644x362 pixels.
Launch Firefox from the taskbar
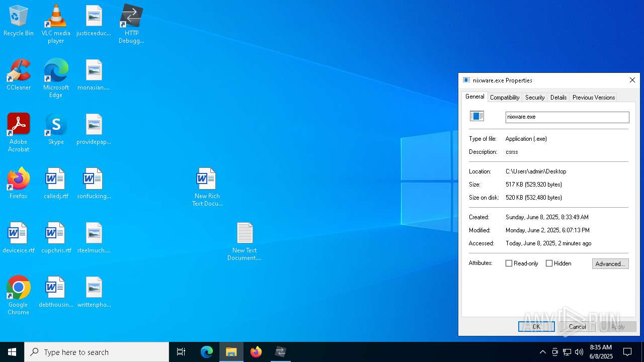click(256, 352)
